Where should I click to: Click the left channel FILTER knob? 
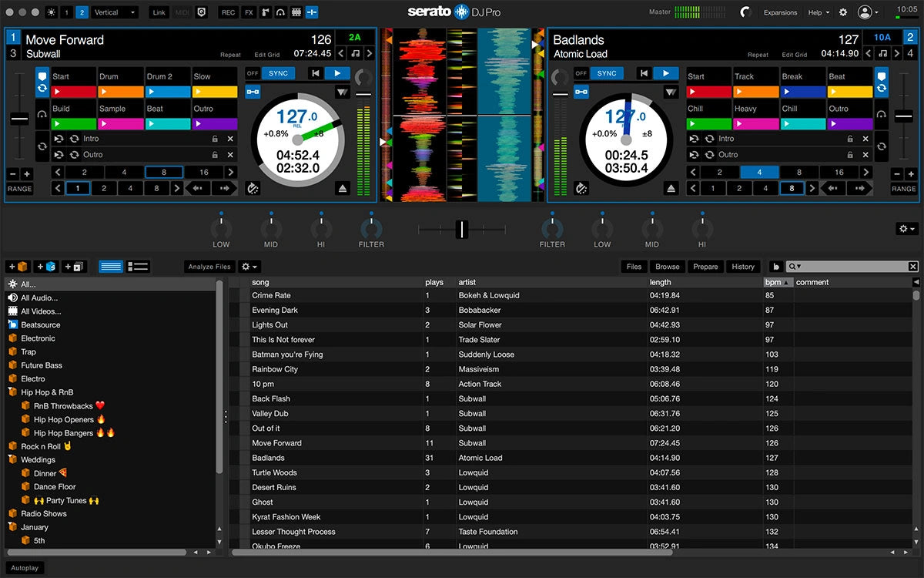(371, 228)
